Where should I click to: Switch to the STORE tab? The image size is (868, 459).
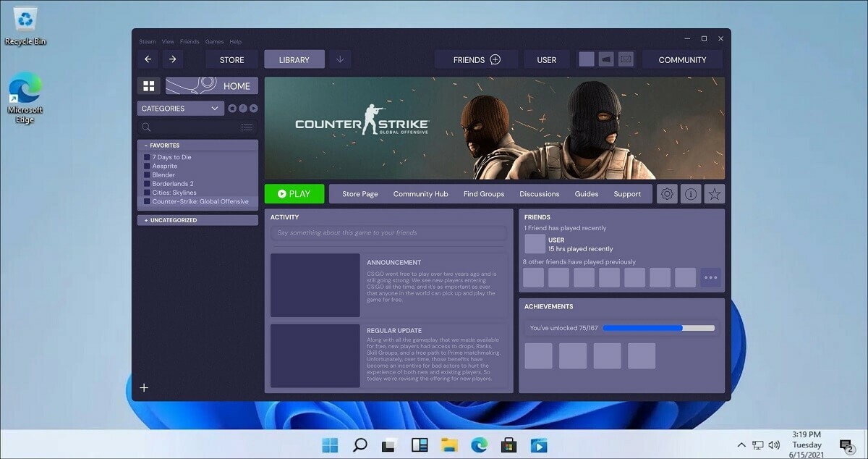[x=231, y=59]
